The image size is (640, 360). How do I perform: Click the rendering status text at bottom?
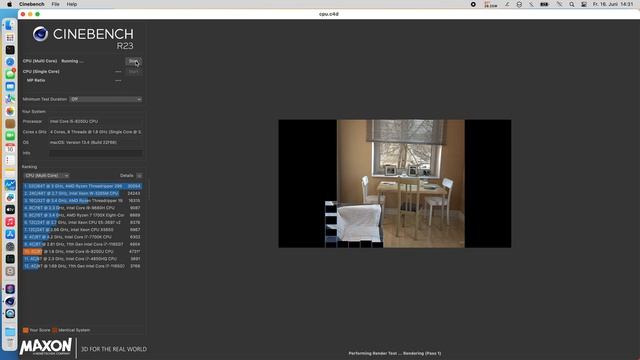395,353
